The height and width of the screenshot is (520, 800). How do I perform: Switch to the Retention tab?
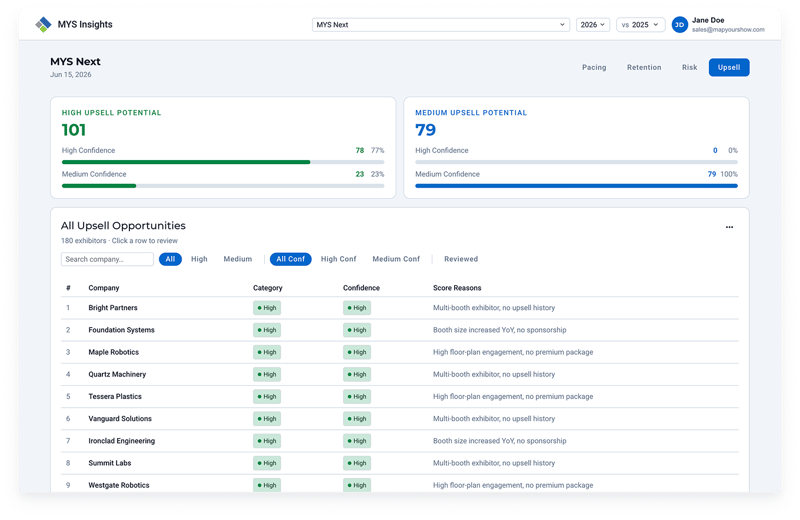click(644, 67)
